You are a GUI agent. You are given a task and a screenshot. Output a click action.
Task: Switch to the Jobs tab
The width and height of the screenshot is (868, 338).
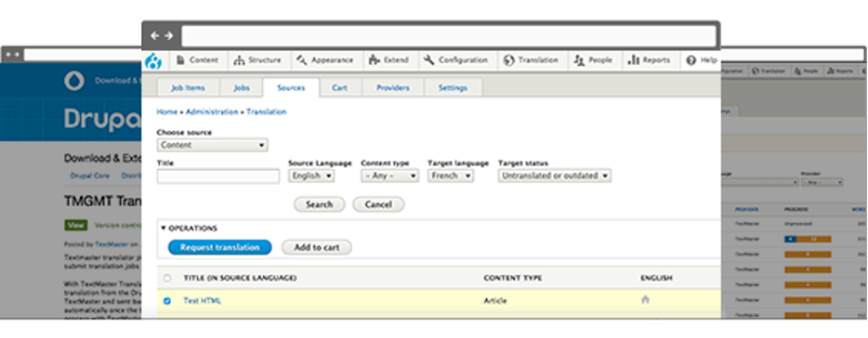242,88
